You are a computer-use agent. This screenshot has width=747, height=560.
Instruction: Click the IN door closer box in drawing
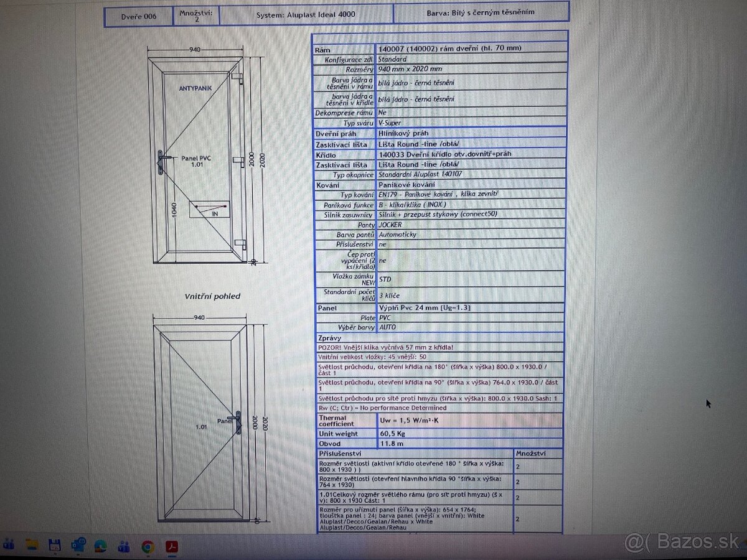[208, 210]
